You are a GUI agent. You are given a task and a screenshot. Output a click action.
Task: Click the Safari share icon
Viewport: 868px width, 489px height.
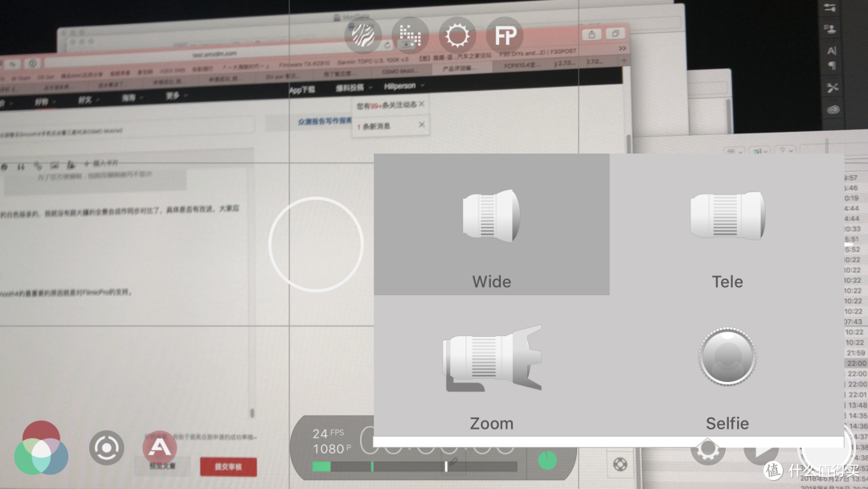coord(592,35)
